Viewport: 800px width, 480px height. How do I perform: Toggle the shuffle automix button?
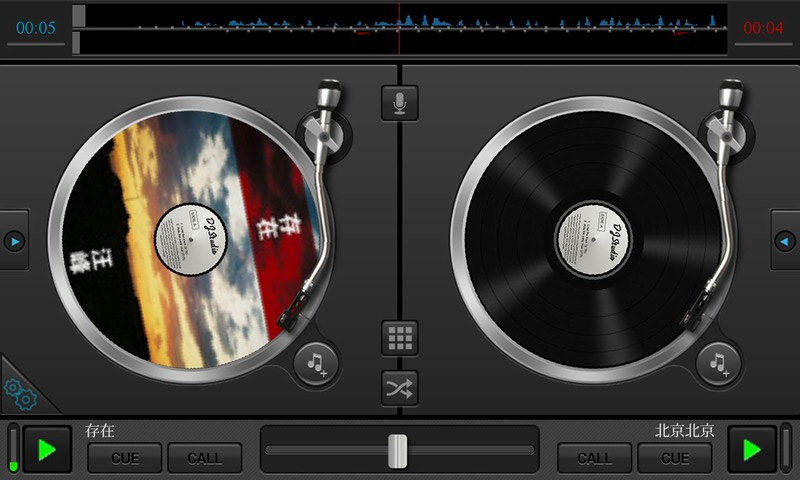(x=399, y=388)
